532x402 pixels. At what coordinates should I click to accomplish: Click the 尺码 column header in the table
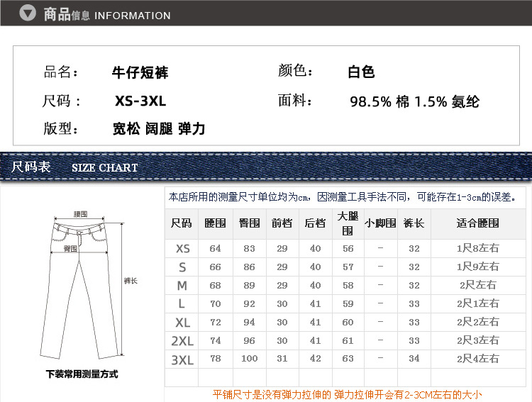(182, 223)
